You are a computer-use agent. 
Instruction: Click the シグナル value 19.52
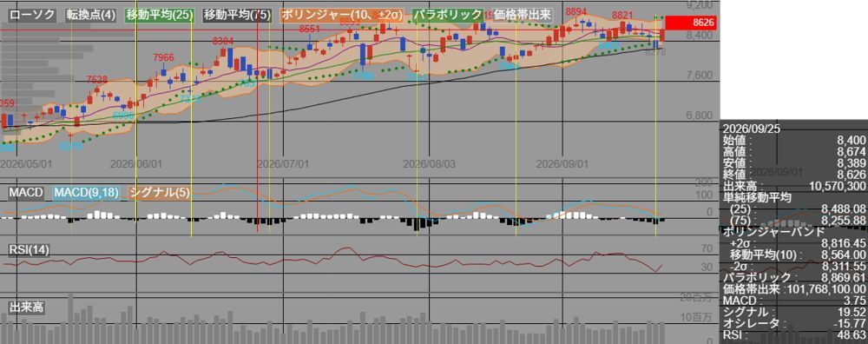(x=853, y=312)
